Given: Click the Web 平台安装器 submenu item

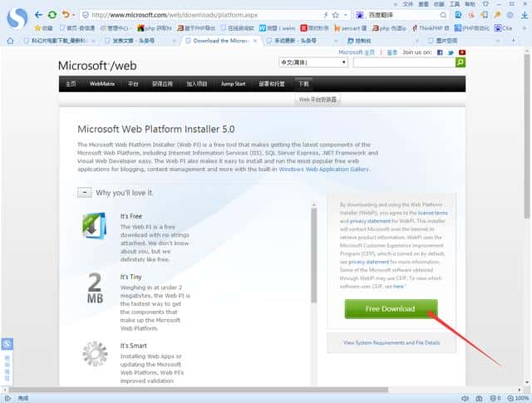Looking at the screenshot, I should [x=318, y=100].
